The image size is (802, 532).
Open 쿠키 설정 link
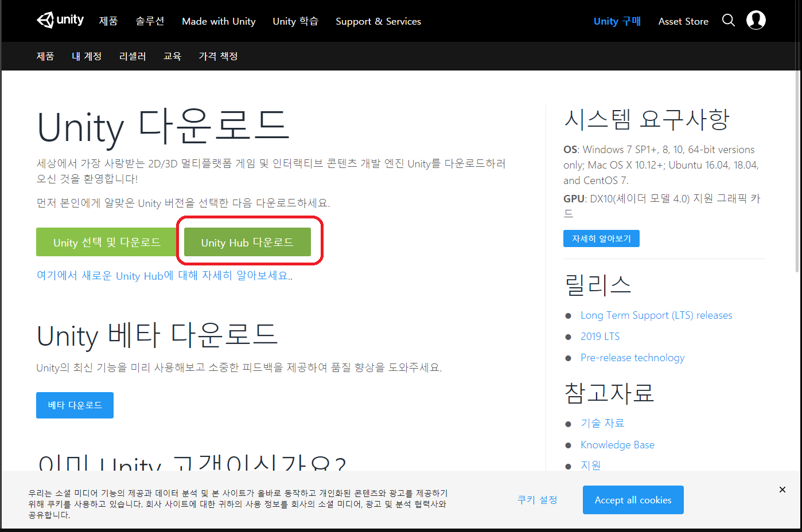click(x=537, y=500)
